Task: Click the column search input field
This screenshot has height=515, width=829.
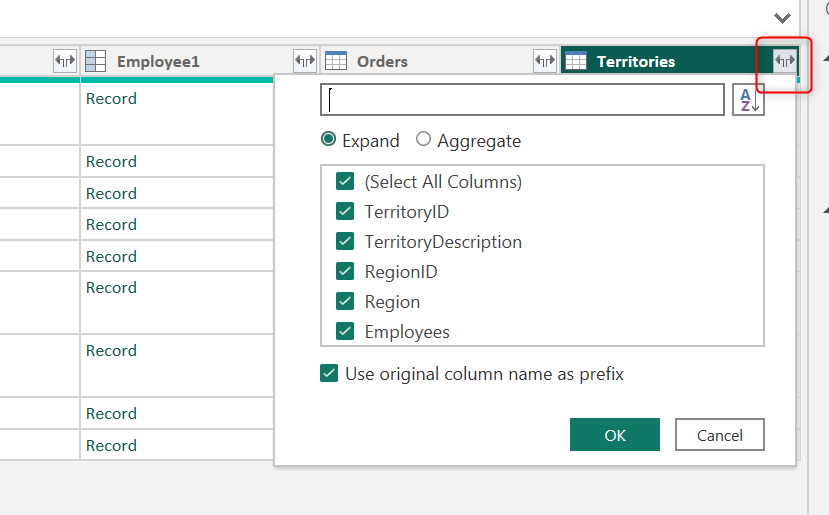Action: (x=522, y=100)
